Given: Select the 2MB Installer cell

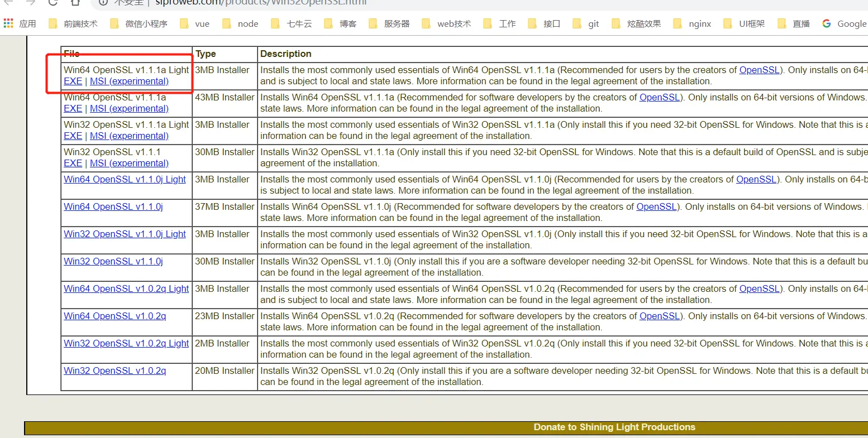Looking at the screenshot, I should (x=225, y=349).
